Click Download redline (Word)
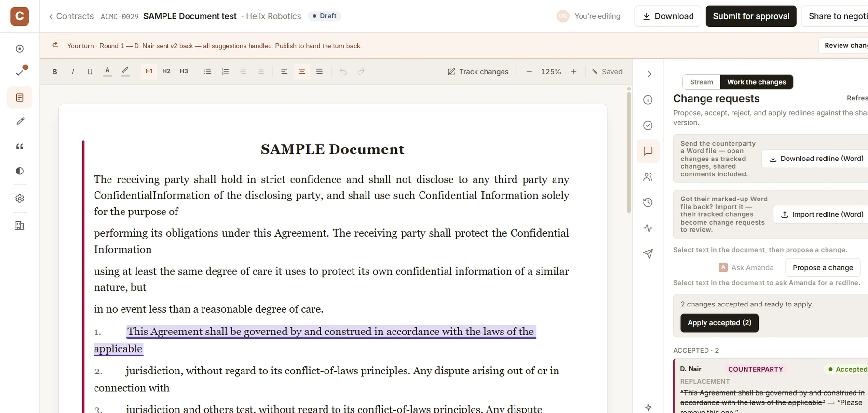868x413 pixels. (816, 159)
